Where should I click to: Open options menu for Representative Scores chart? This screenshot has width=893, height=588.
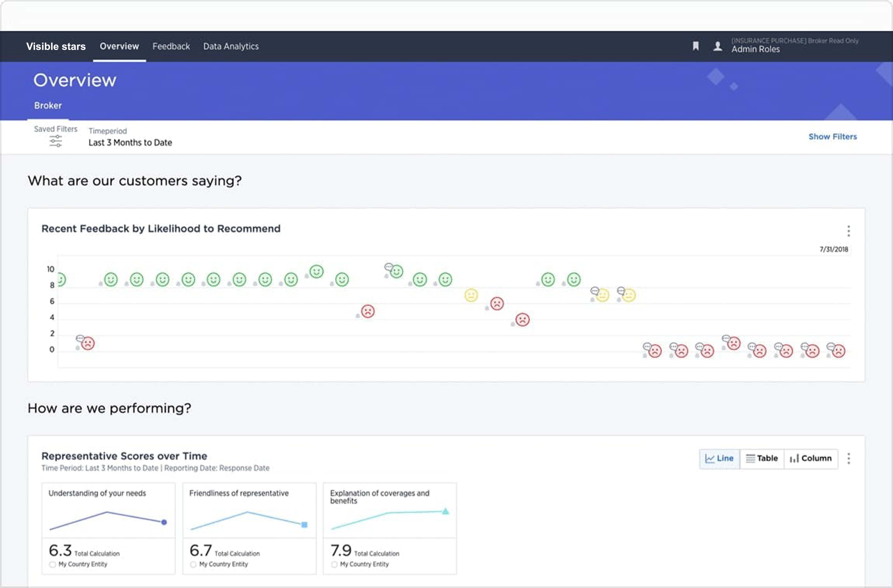tap(848, 458)
